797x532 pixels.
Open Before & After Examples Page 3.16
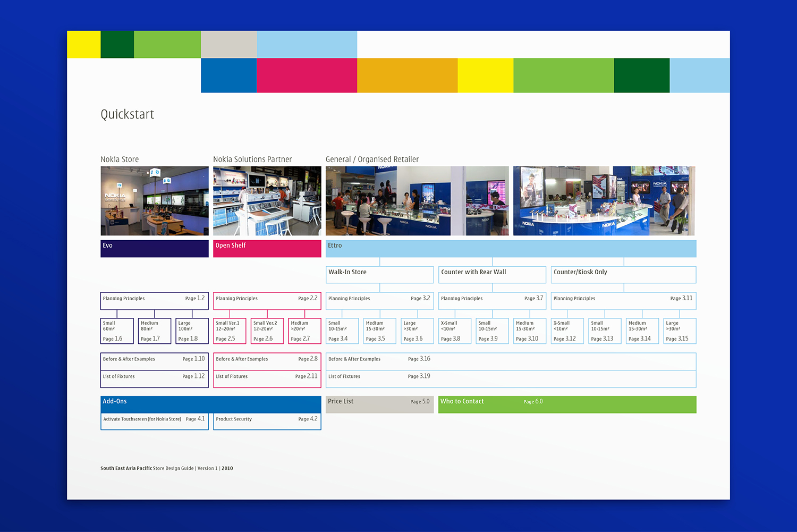[x=511, y=361]
